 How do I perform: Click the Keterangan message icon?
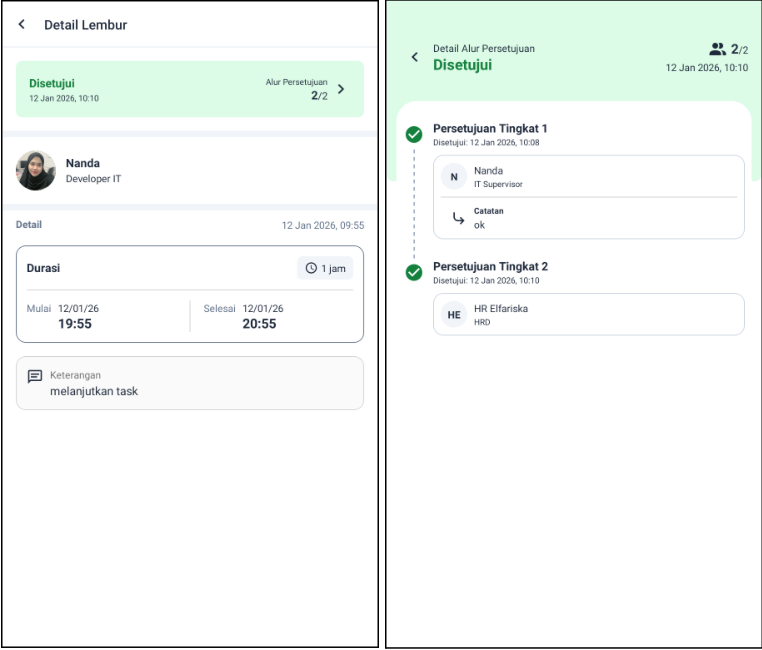35,376
